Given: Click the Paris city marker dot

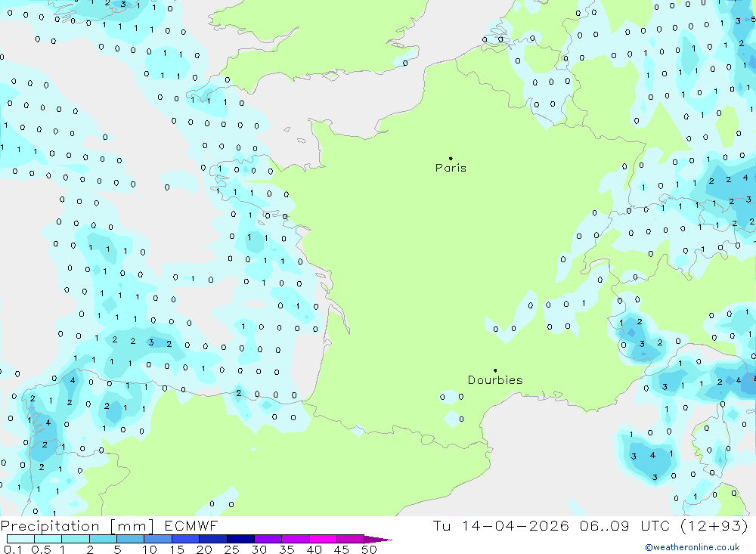Looking at the screenshot, I should [451, 158].
